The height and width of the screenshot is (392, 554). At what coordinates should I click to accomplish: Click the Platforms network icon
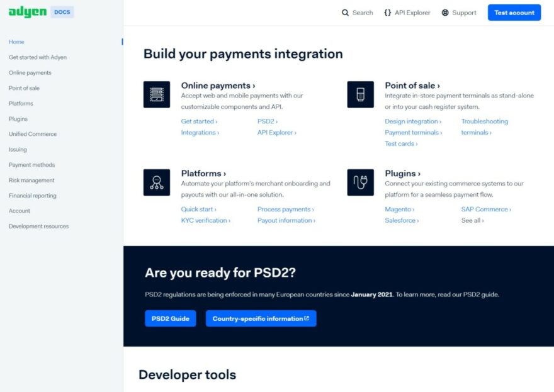[x=157, y=182]
